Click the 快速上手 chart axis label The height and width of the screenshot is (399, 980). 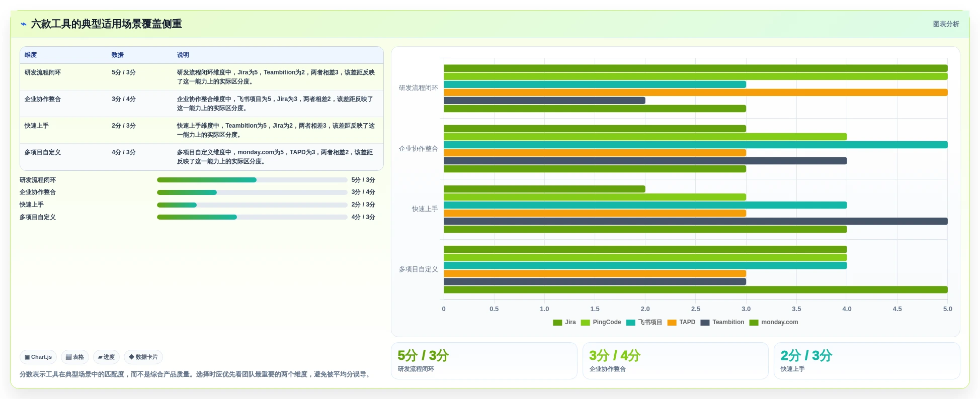click(425, 209)
